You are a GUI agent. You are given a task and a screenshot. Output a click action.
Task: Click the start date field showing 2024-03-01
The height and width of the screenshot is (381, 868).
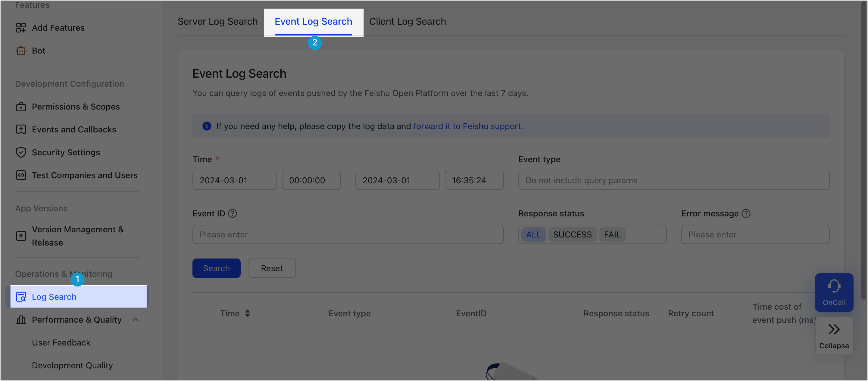pos(235,180)
